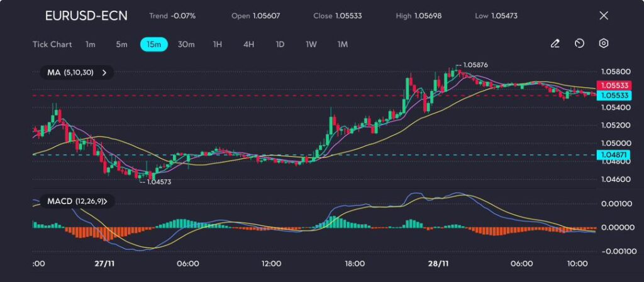Image resolution: width=644 pixels, height=282 pixels.
Task: Choose the 1H timeframe
Action: click(x=218, y=45)
